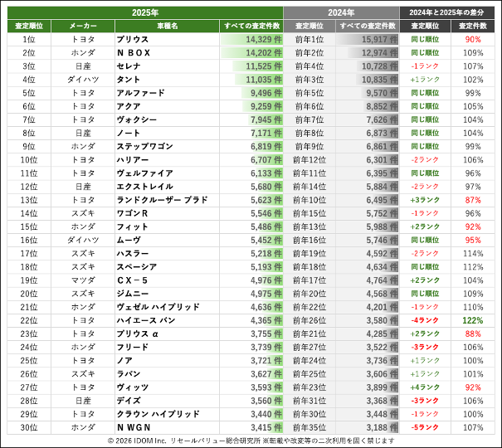Click the +4ランク cell in the ヴィッツ row
This screenshot has height=448, width=502.
click(x=424, y=387)
